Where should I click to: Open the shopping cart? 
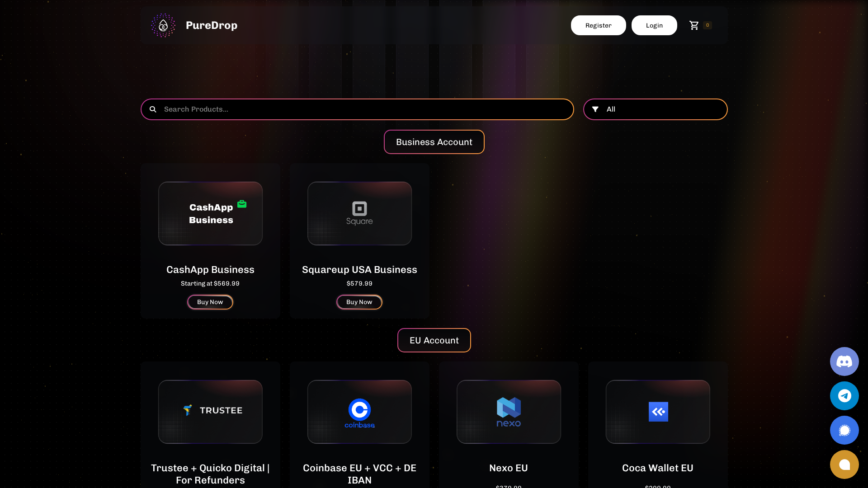pyautogui.click(x=695, y=25)
